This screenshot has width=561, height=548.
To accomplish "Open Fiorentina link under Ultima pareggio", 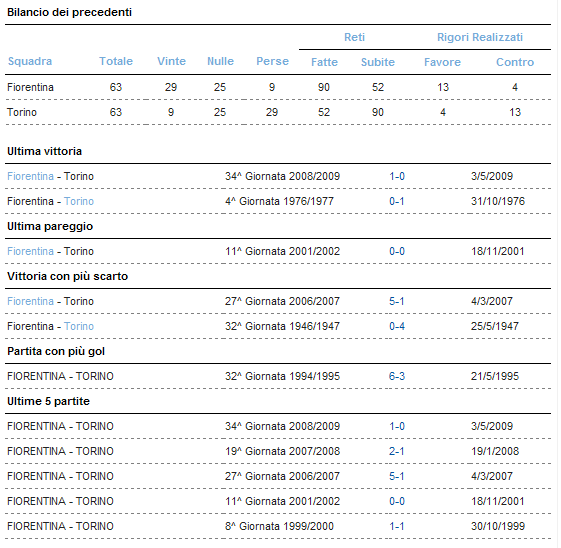I will tap(30, 251).
